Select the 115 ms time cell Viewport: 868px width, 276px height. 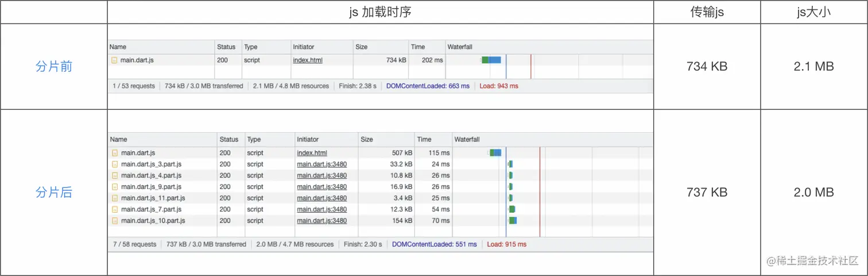pos(439,153)
